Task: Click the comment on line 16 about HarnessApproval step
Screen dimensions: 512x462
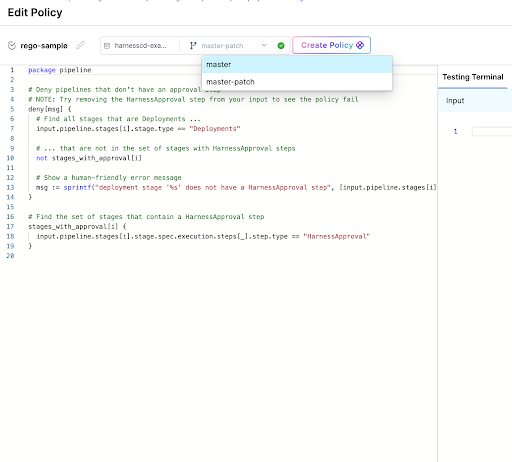Action: pyautogui.click(x=146, y=217)
